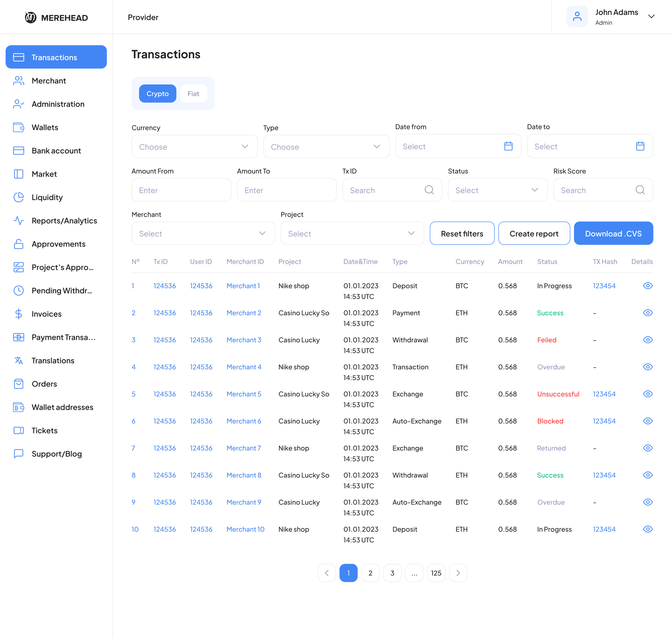Show details for transaction row 10
Screen dimensions: 672x638
647,529
